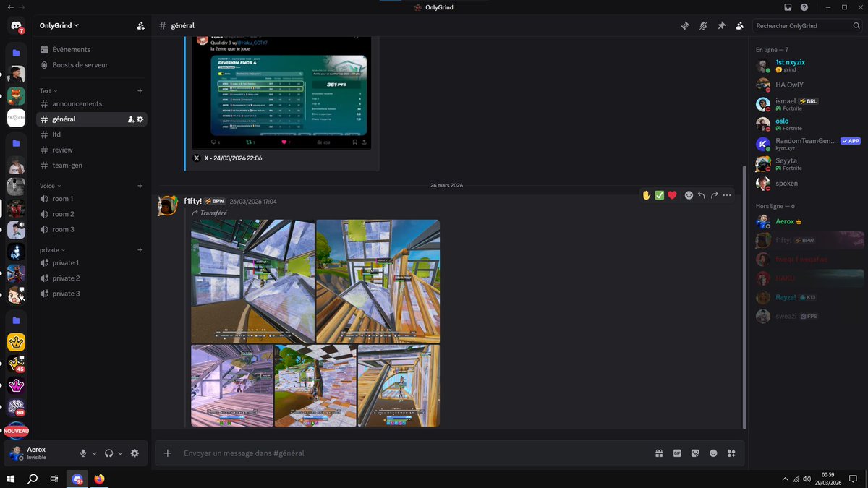Click f1fty! username on the message
Image resolution: width=868 pixels, height=488 pixels.
192,201
